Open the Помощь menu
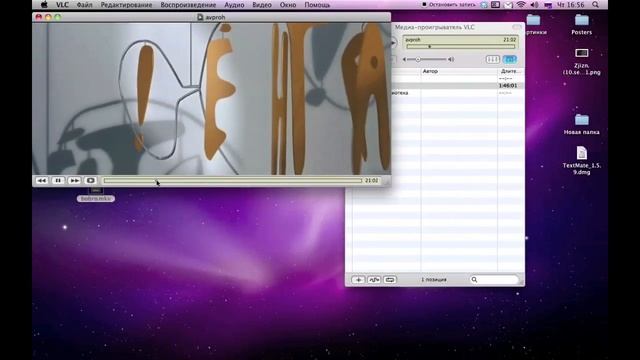Screen dimensions: 640x360 pos(317,5)
